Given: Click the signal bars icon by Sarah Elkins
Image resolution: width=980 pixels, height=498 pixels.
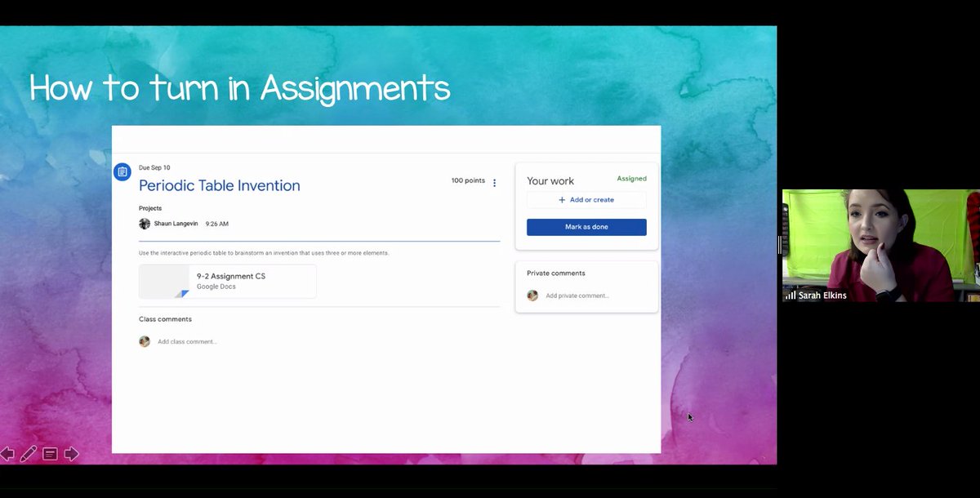Looking at the screenshot, I should [791, 296].
